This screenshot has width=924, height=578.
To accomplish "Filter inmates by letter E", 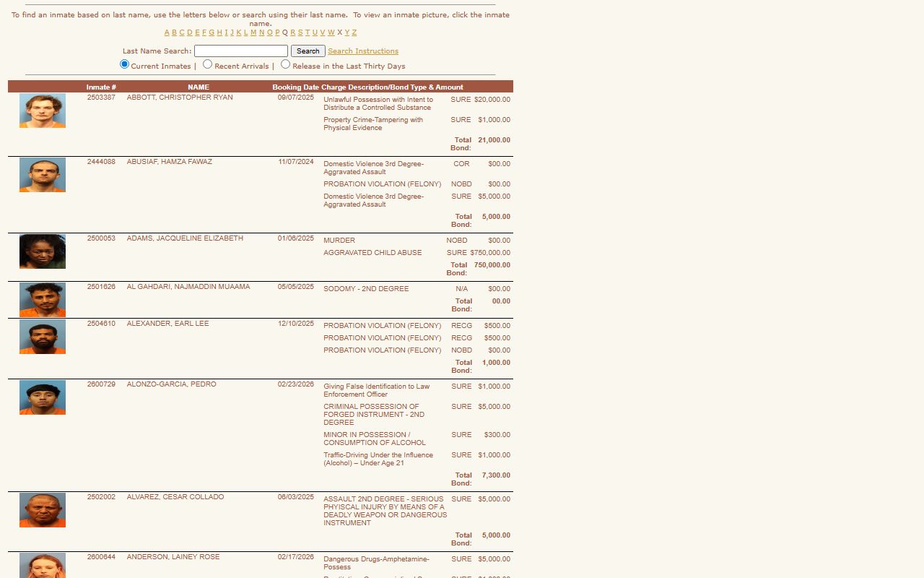I will pos(197,33).
